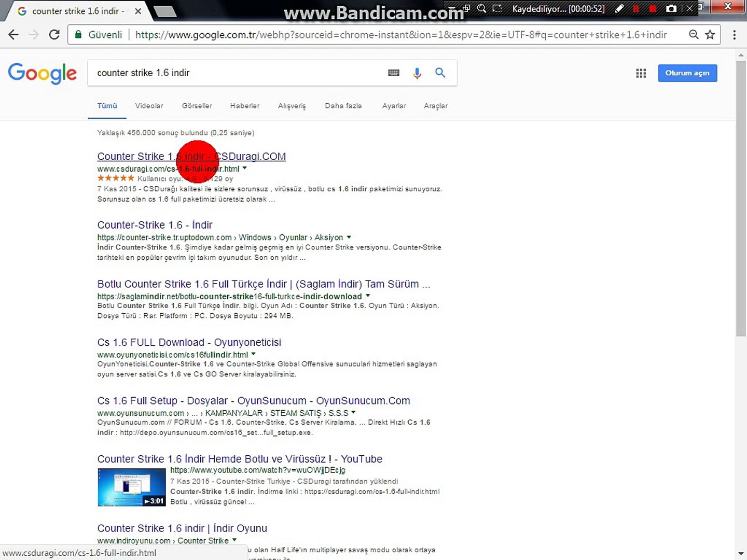This screenshot has height=560, width=747.
Task: Open the Cs 1.6 Full Setup OyunSunucum result
Action: (254, 401)
